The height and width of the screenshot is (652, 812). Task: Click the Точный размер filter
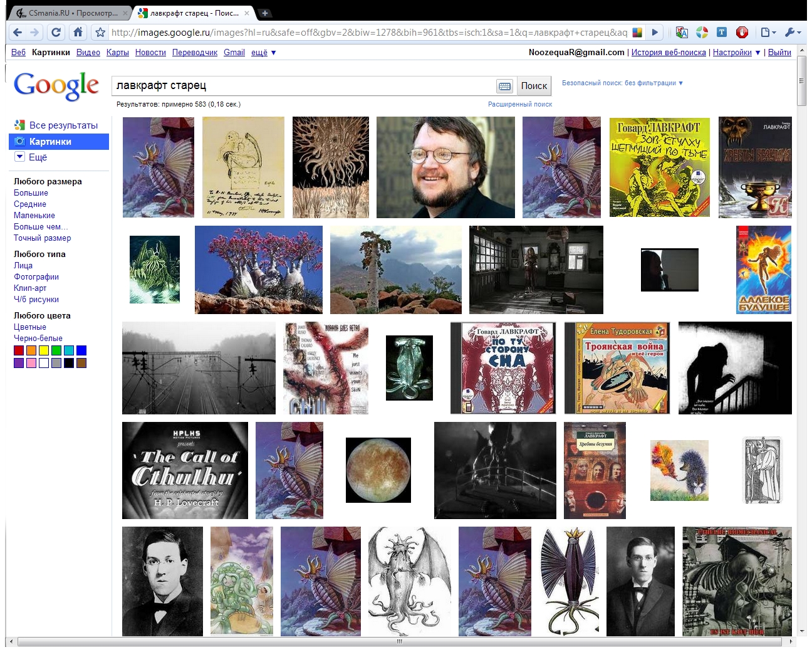coord(43,238)
